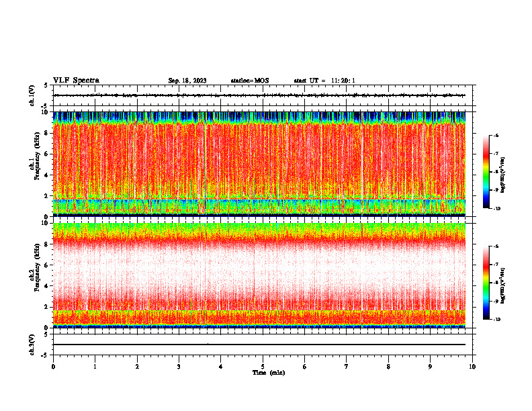Click the ch.3 flat voltage trace
This screenshot has height=411, width=532.
coord(259,345)
